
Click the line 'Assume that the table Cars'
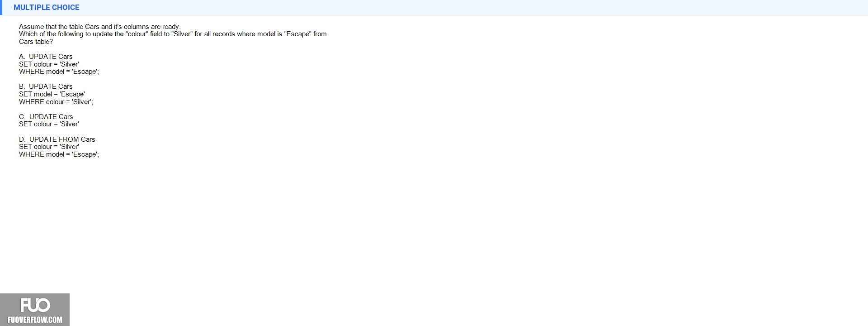click(99, 27)
